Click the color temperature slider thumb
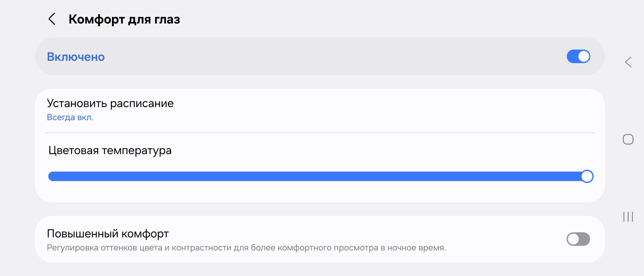Image resolution: width=644 pixels, height=276 pixels. pyautogui.click(x=587, y=176)
